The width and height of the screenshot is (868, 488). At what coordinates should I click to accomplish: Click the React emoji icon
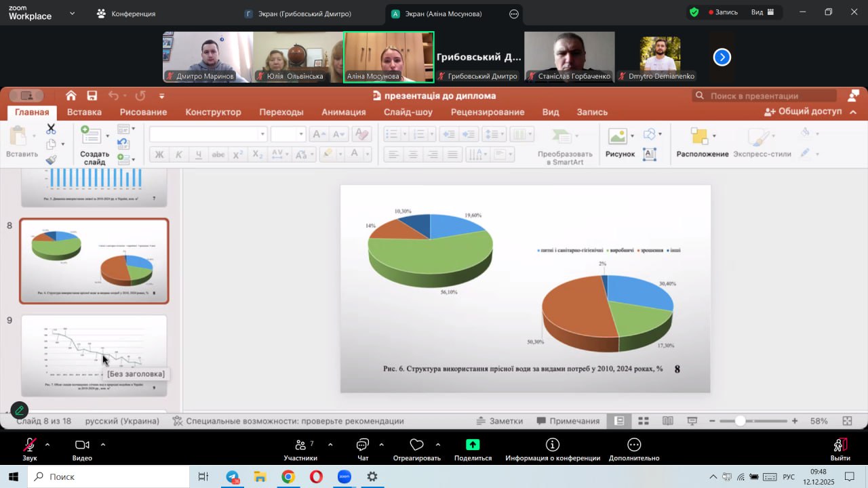(416, 445)
